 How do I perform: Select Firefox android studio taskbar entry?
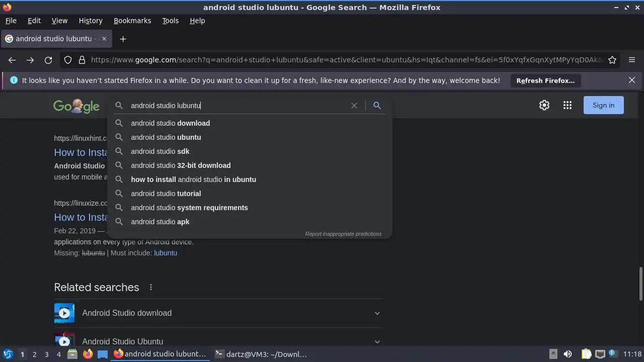click(x=160, y=354)
